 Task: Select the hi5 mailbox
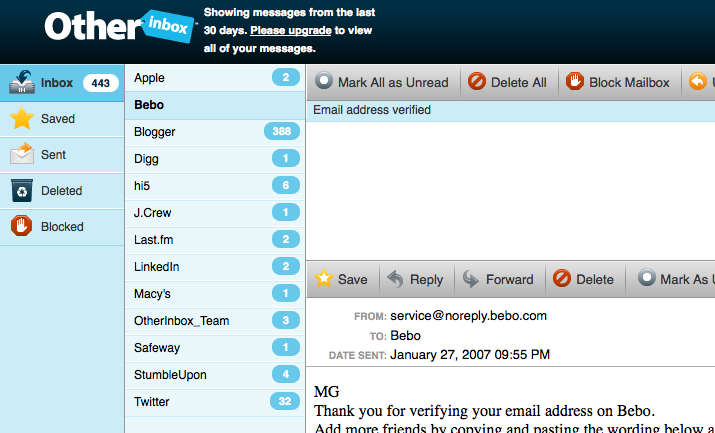click(215, 186)
